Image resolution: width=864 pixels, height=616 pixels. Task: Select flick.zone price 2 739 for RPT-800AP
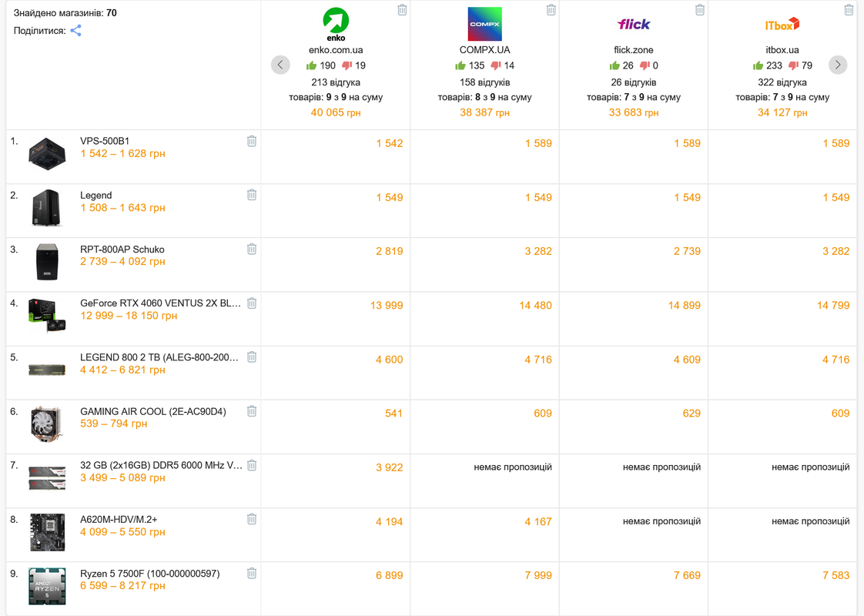click(x=687, y=251)
